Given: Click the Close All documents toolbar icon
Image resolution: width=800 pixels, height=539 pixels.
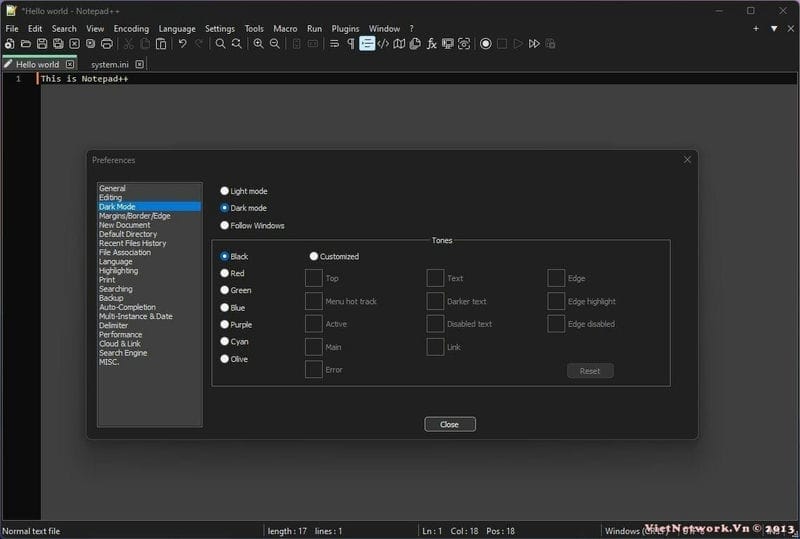Looking at the screenshot, I should pos(90,44).
